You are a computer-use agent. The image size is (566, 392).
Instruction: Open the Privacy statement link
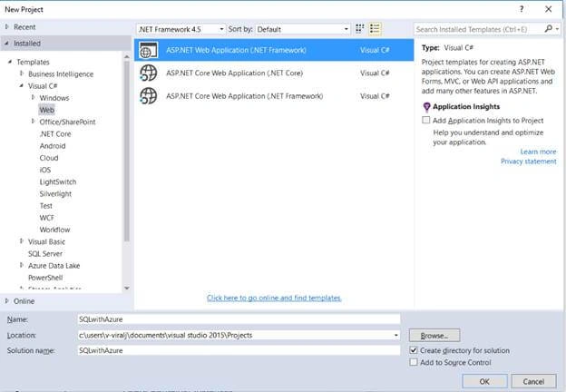pos(529,162)
